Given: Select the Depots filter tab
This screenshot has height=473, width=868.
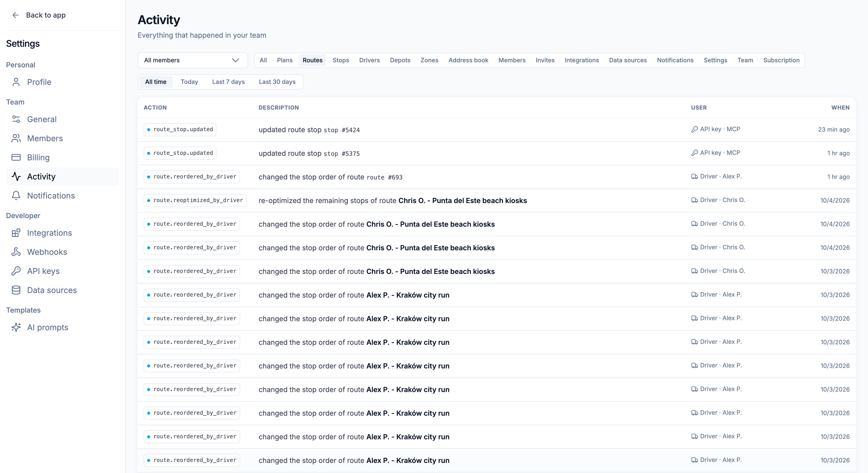Looking at the screenshot, I should pyautogui.click(x=400, y=60).
